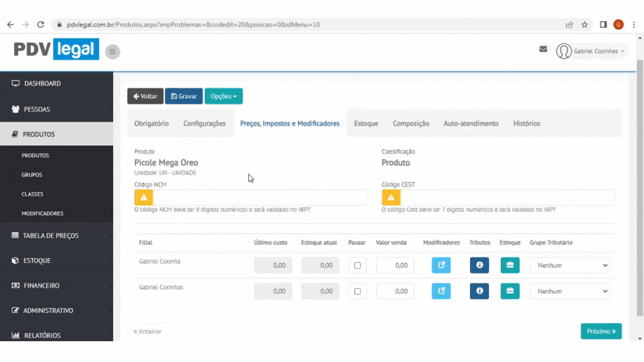Open Tributos info for the Gabriel Coxinhas row
644x362 pixels.
click(x=479, y=291)
